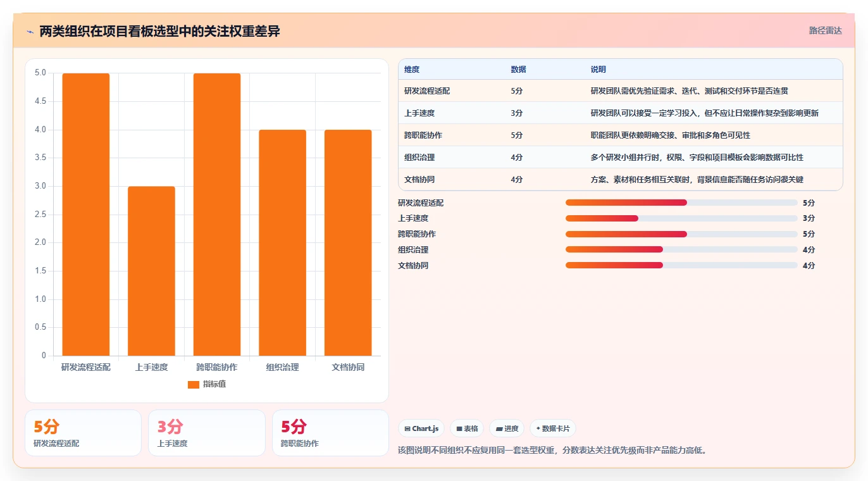This screenshot has width=868, height=481.
Task: Click the 数据 column header in the table
Action: [x=518, y=70]
